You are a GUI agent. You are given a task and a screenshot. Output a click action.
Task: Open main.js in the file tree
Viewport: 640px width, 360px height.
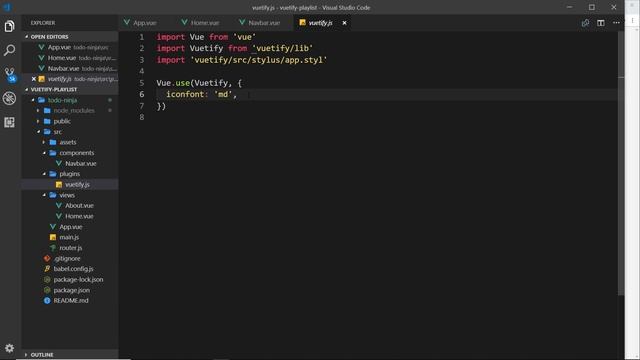70,237
